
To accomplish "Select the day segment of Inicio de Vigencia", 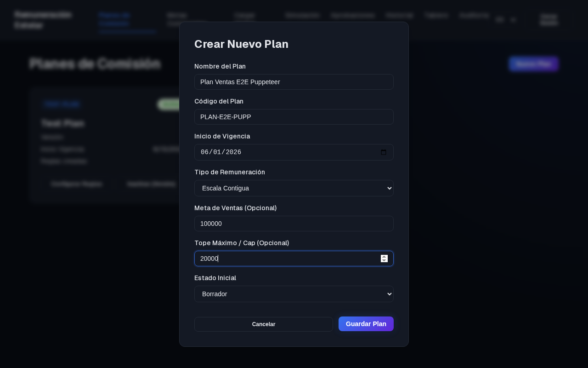I will (217, 152).
